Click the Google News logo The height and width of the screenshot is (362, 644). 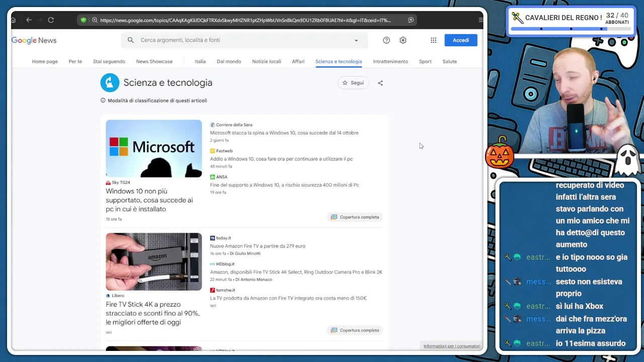34,40
